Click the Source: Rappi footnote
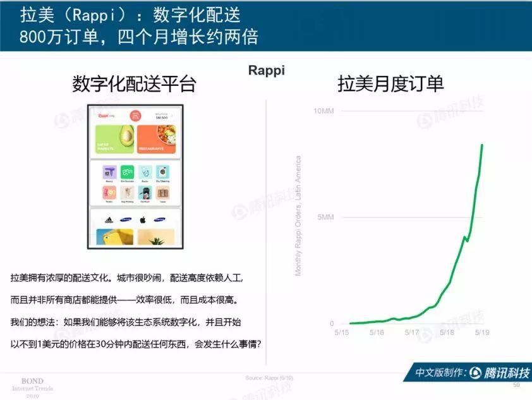This screenshot has width=532, height=400. click(269, 378)
